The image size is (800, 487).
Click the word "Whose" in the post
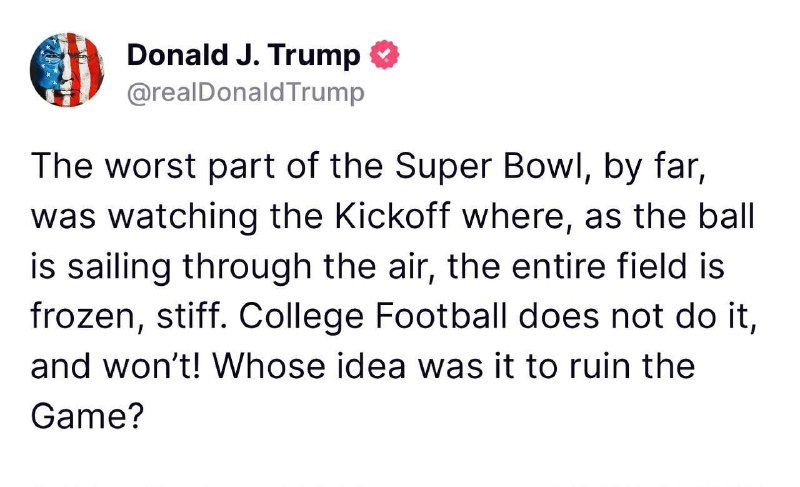[x=268, y=366]
